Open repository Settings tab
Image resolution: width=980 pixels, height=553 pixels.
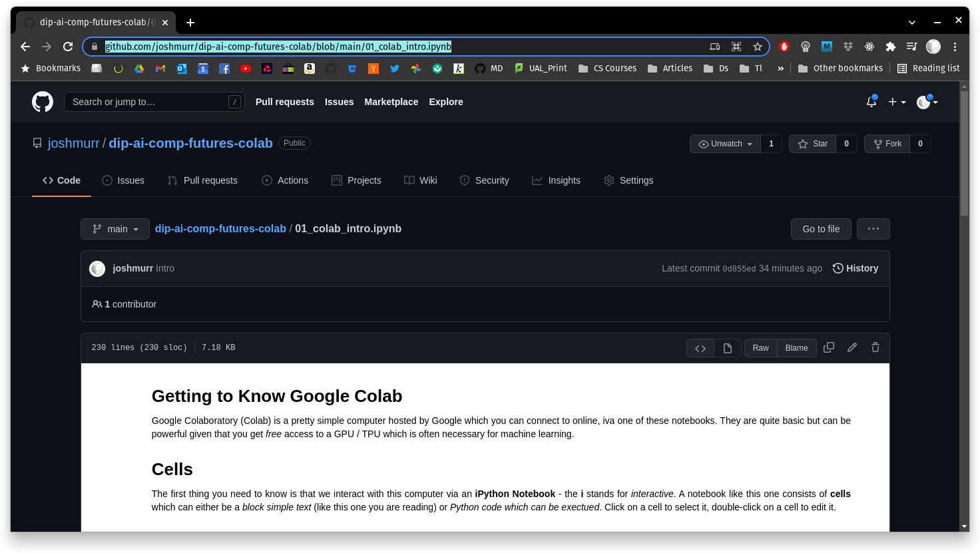coord(628,180)
